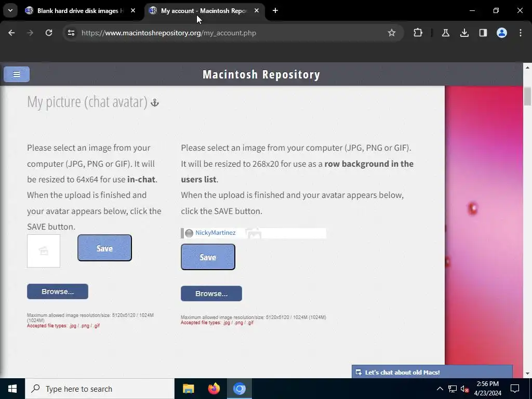Browse for a row background image
The image size is (532, 399).
[211, 294]
